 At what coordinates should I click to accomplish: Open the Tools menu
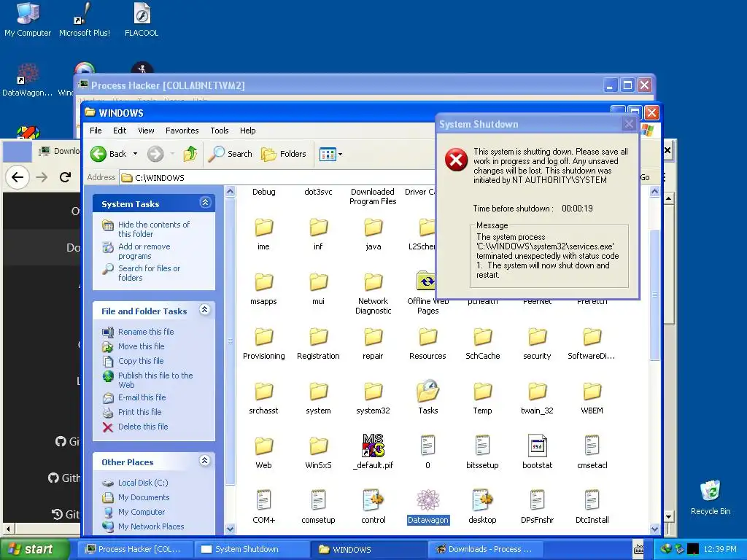pos(219,131)
